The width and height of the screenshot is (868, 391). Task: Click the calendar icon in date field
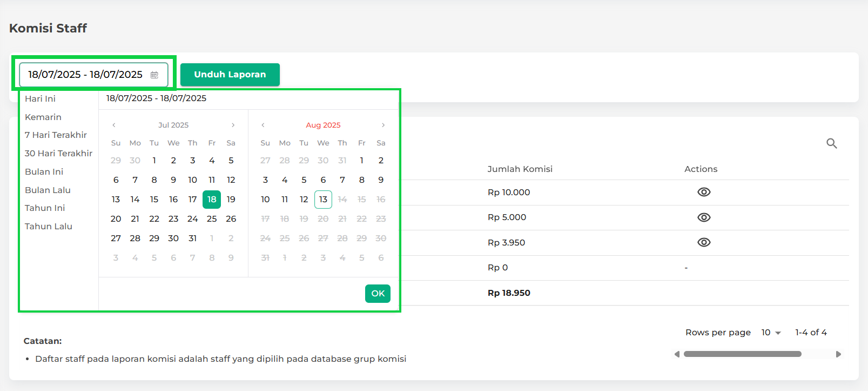(x=154, y=75)
